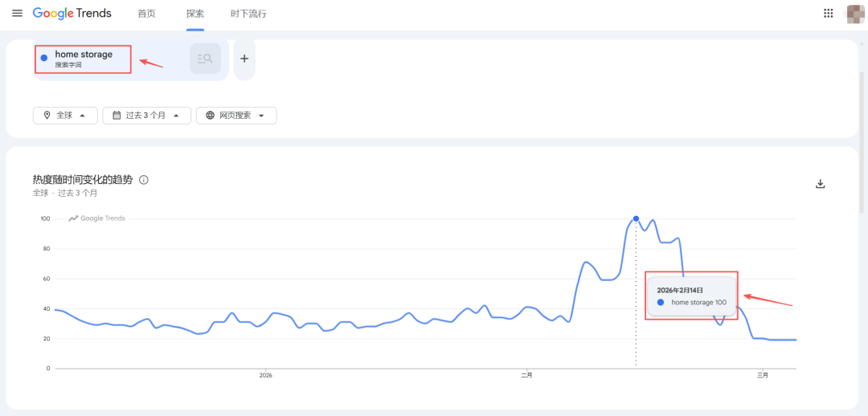Click the blue dot of home storage term
This screenshot has width=868, height=416.
(44, 58)
